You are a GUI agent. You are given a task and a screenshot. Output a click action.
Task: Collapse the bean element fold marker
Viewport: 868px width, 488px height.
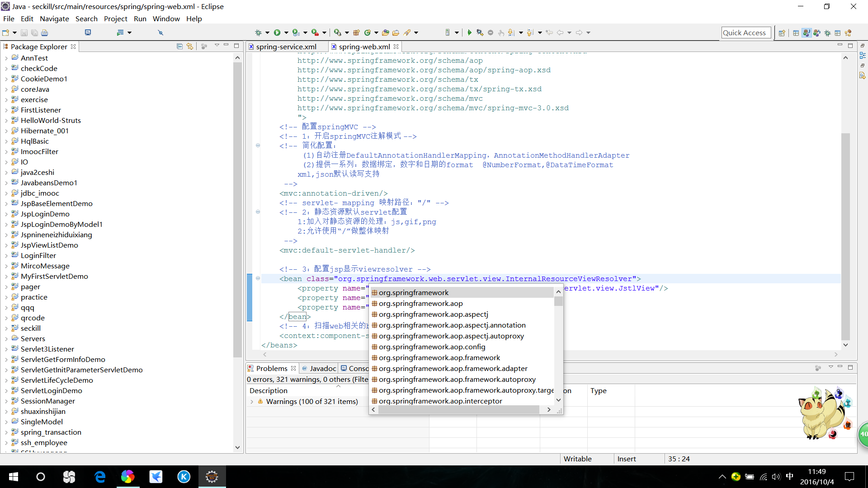(x=258, y=278)
